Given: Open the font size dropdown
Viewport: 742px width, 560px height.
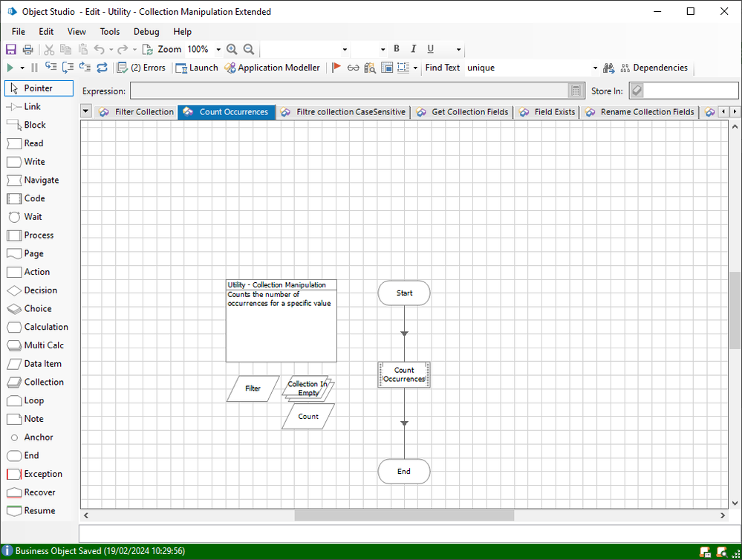Looking at the screenshot, I should (x=383, y=49).
